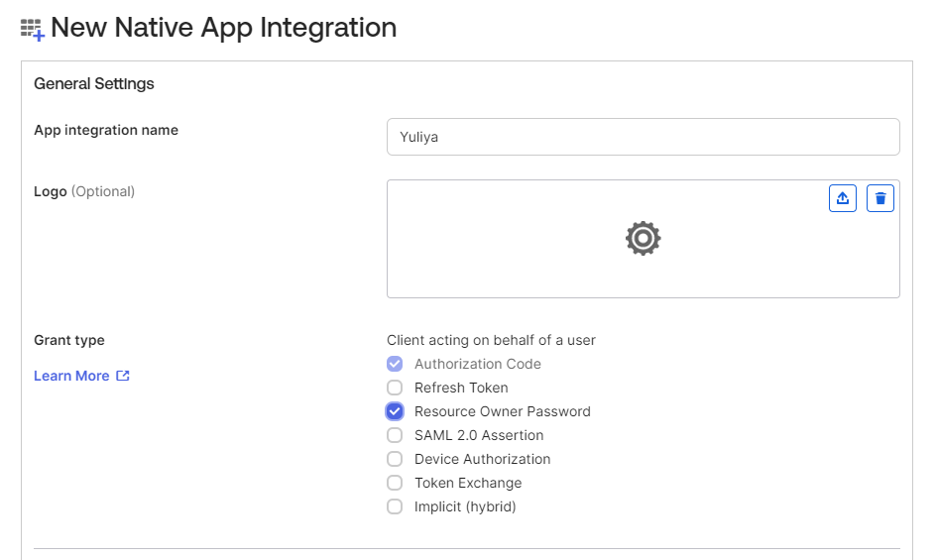Click the upload logo icon
The height and width of the screenshot is (560, 937).
pyautogui.click(x=842, y=198)
